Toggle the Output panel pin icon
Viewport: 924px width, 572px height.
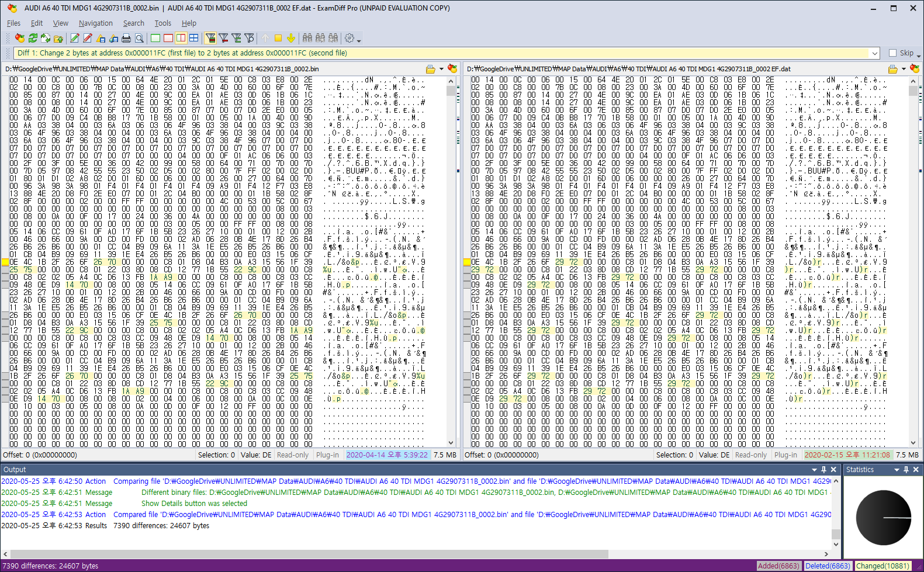[824, 470]
